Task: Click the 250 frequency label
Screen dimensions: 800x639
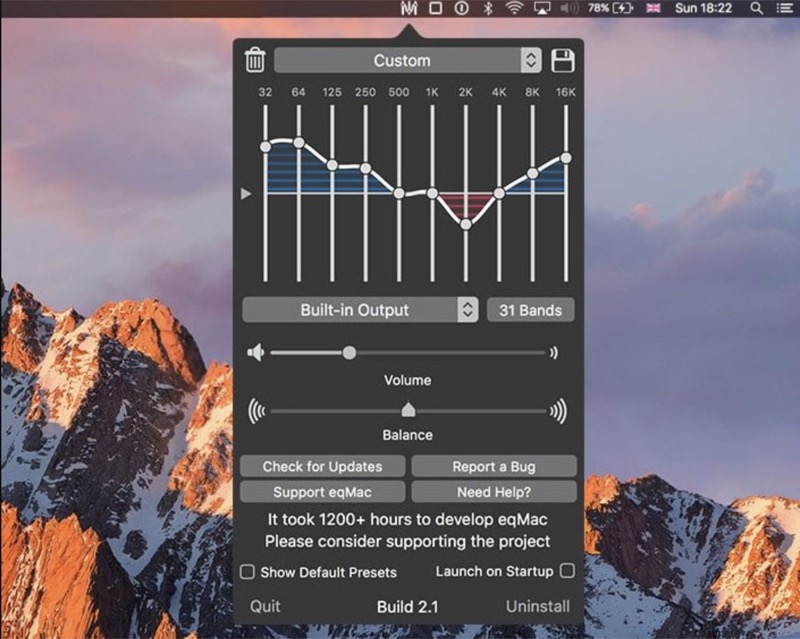Action: click(365, 92)
